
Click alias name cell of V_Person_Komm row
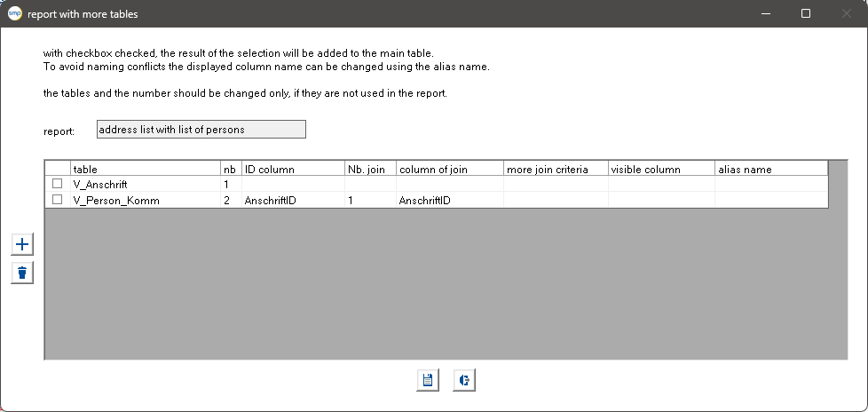771,201
